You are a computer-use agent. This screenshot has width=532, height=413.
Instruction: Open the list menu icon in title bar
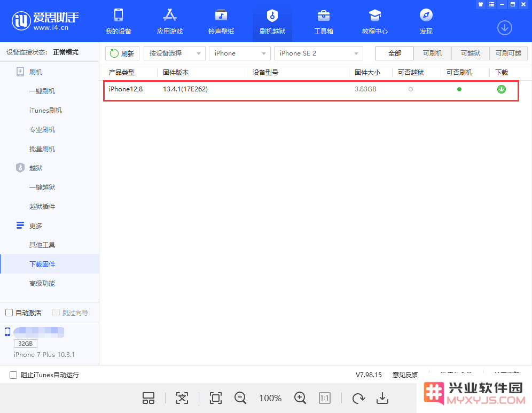[491, 4]
